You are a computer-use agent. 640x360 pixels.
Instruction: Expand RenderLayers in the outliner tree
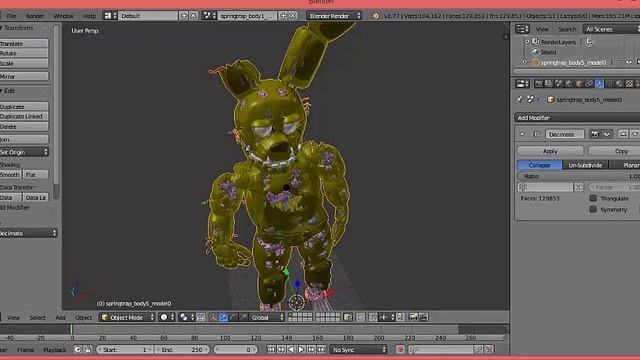pyautogui.click(x=527, y=42)
